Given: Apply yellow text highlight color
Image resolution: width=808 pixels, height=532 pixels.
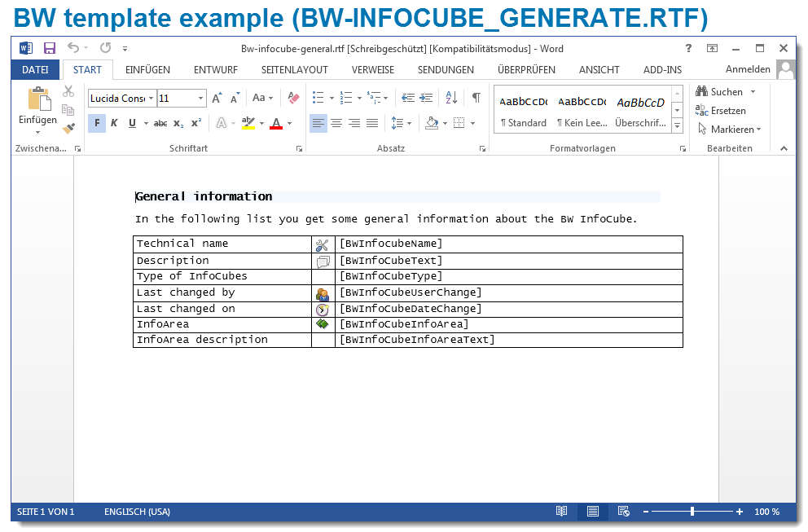Looking at the screenshot, I should [x=248, y=123].
